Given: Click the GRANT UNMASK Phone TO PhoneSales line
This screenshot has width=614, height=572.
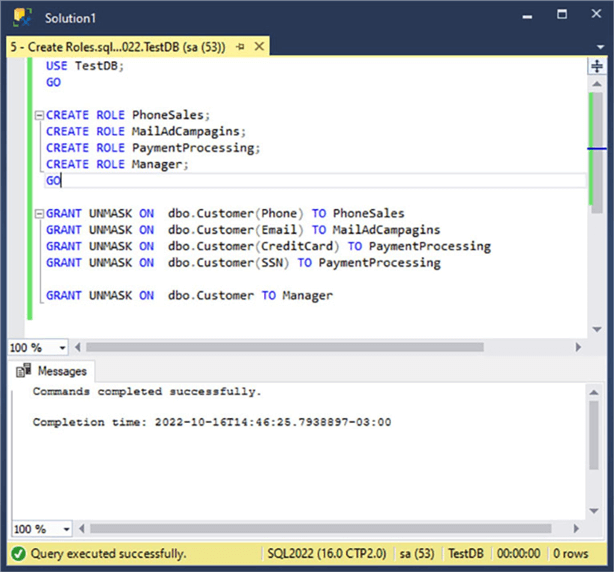Looking at the screenshot, I should click(225, 214).
